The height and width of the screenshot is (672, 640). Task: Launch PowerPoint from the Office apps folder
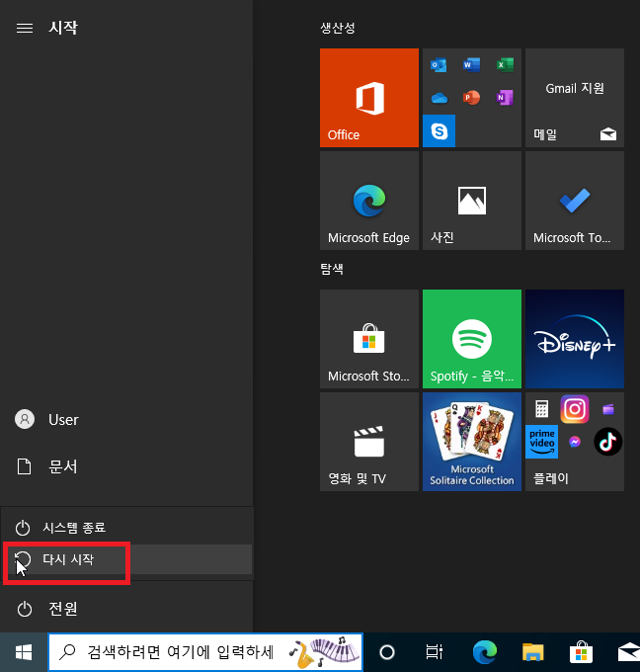[472, 98]
